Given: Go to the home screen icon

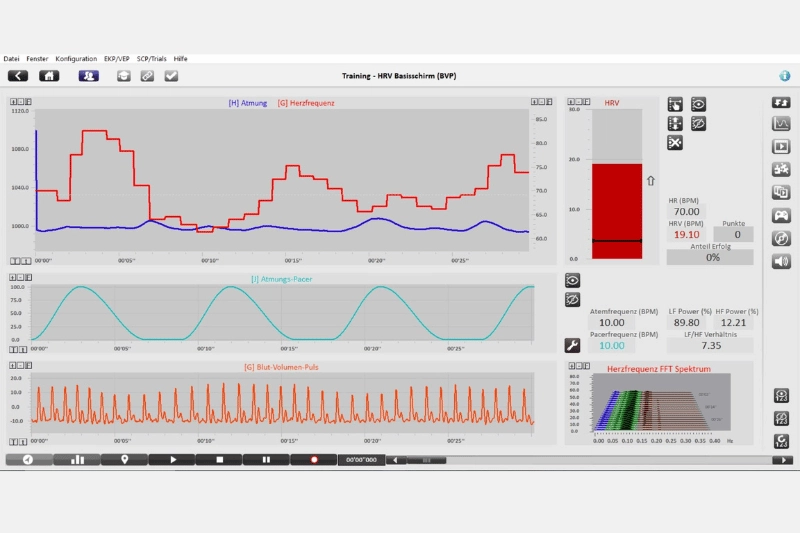Looking at the screenshot, I should (49, 76).
